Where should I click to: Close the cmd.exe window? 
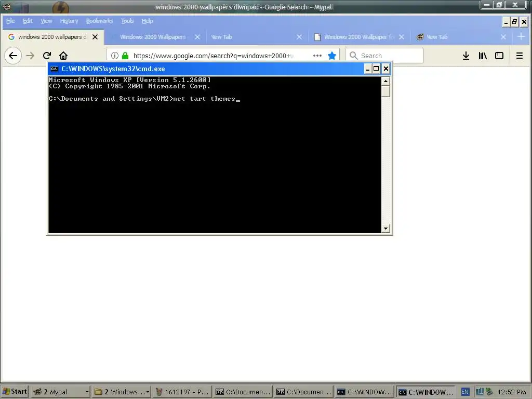click(x=386, y=69)
